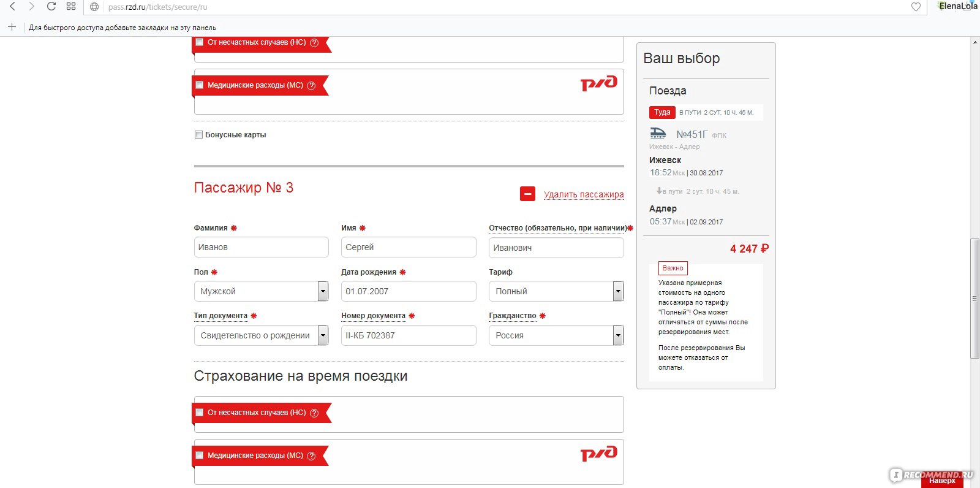Click document number field II-КБ 702387
The height and width of the screenshot is (488, 980).
pos(409,335)
